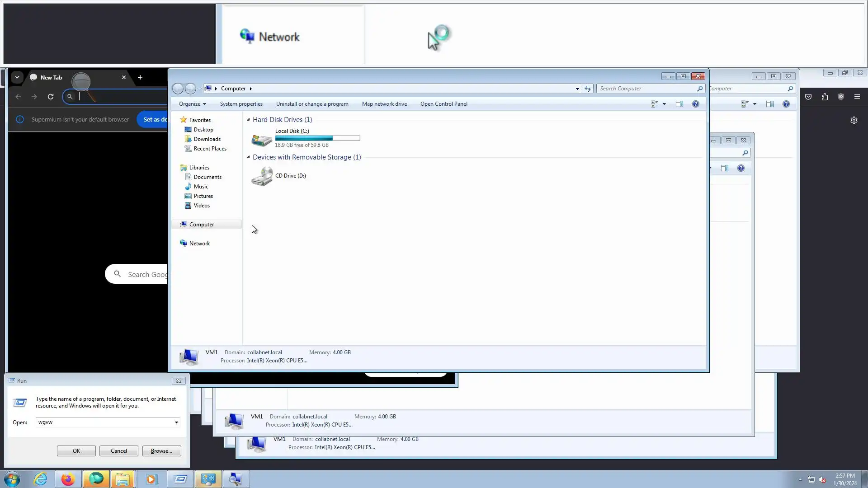Open the Organize dropdown menu
The height and width of the screenshot is (488, 868).
pos(192,104)
